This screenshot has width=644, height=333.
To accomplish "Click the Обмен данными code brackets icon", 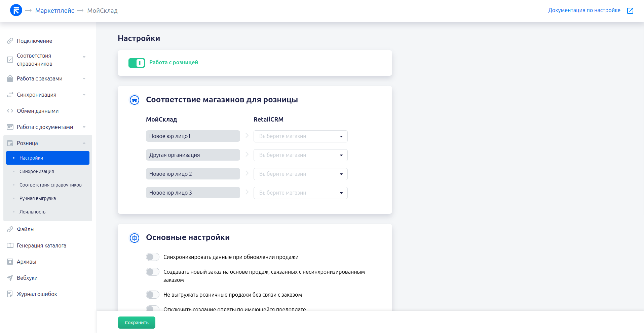I will pyautogui.click(x=10, y=111).
